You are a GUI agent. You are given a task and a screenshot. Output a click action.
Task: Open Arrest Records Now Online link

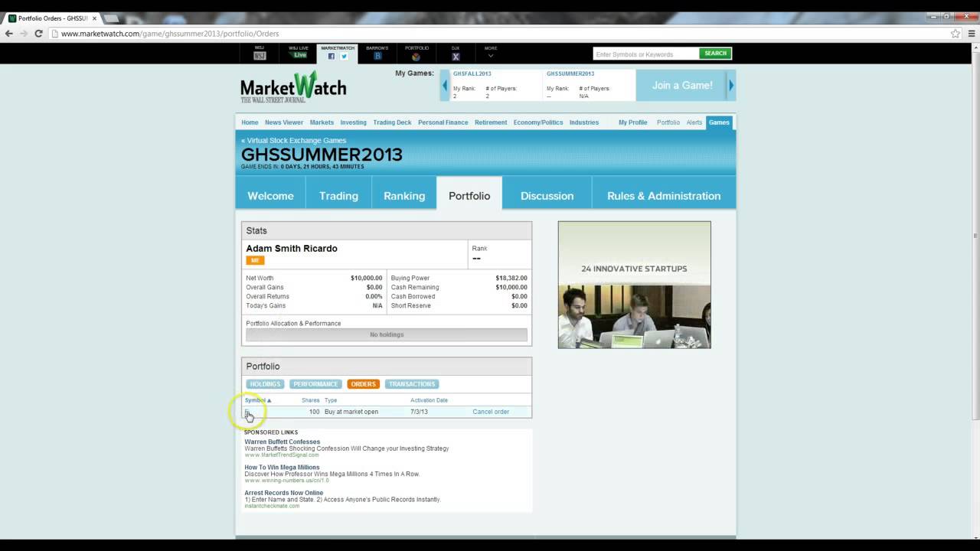(x=284, y=493)
